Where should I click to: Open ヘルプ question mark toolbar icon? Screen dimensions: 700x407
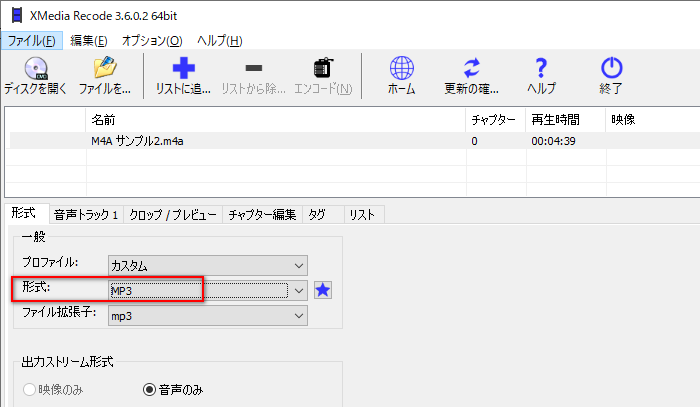click(541, 68)
